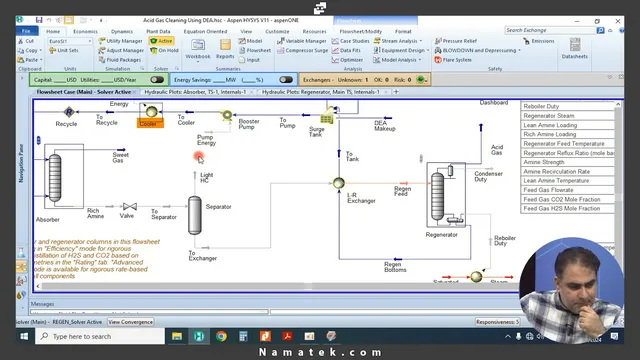Screen dimensions: 640x360
Task: Click the L-R Exchanger icon
Action: [338, 183]
